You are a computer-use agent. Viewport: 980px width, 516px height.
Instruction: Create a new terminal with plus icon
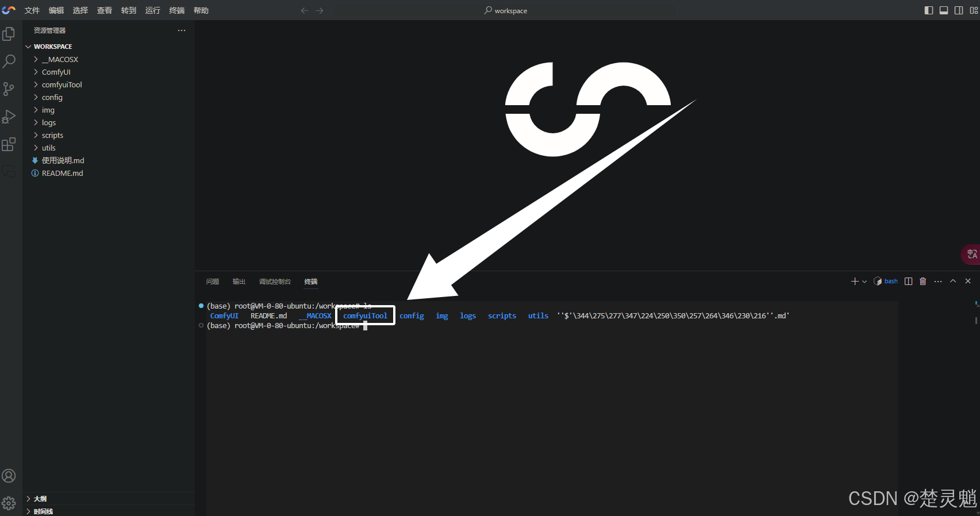[855, 281]
